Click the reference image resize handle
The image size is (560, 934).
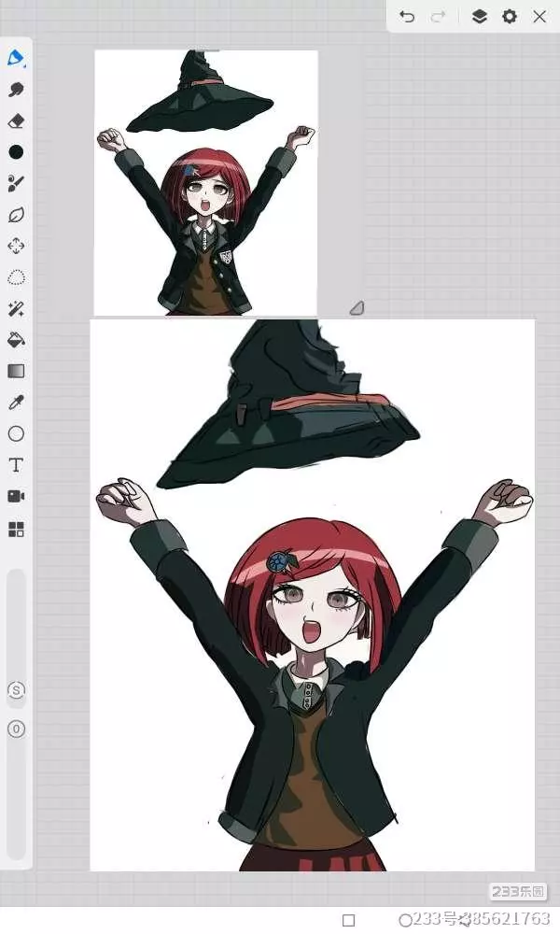357,308
